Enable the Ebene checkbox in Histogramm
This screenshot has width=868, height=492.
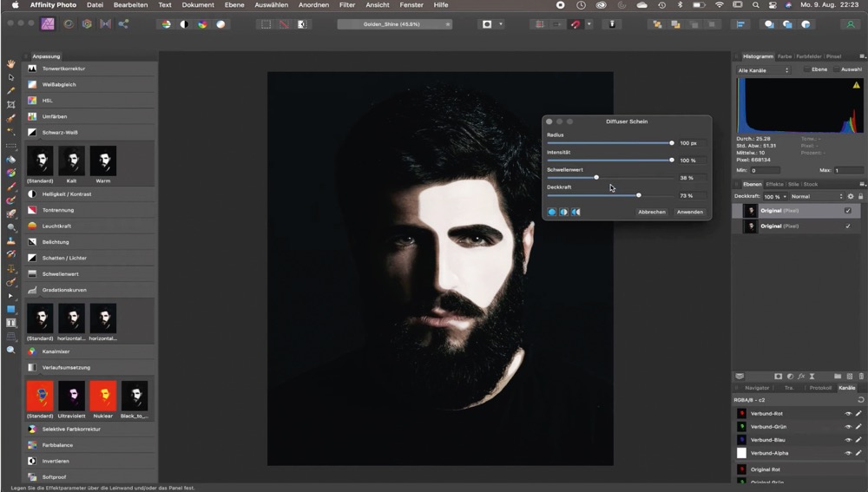point(806,69)
